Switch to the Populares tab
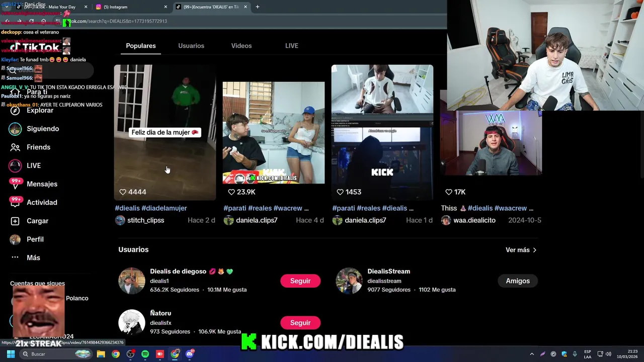Image resolution: width=644 pixels, height=362 pixels. pos(141,46)
